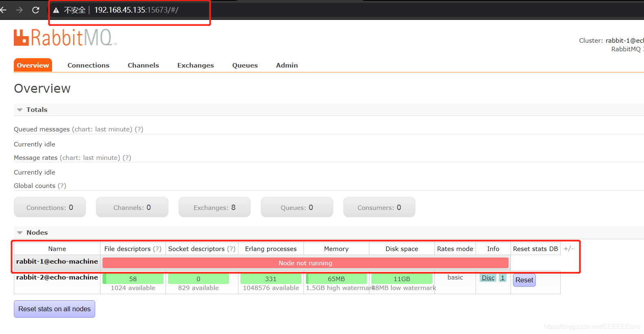Click help (?) beside Socket descriptors header
Image resolution: width=644 pixels, height=334 pixels.
[231, 249]
